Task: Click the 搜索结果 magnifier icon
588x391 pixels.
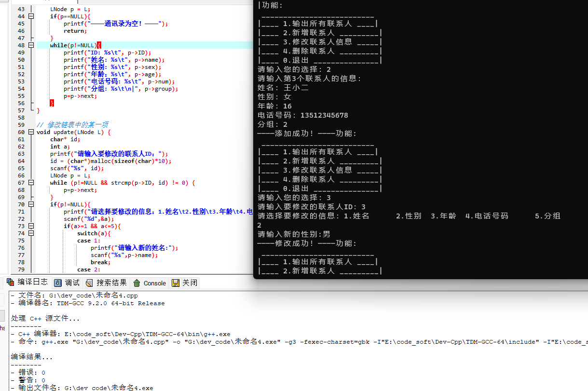Action: (x=89, y=283)
